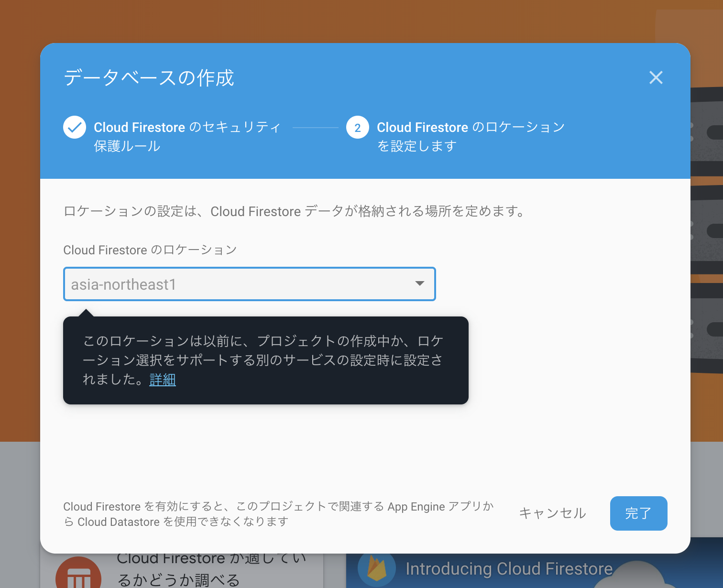Click the Firebase logo in the video card
723x588 pixels.
(377, 568)
